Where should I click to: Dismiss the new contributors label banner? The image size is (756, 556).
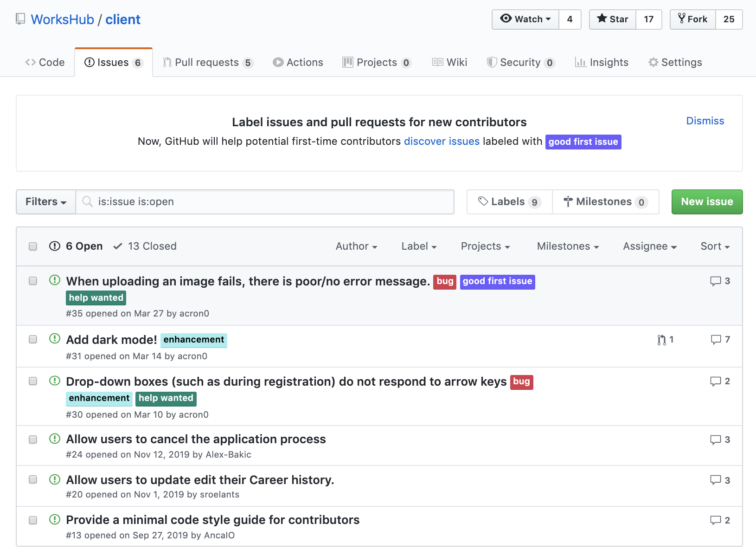pyautogui.click(x=705, y=121)
